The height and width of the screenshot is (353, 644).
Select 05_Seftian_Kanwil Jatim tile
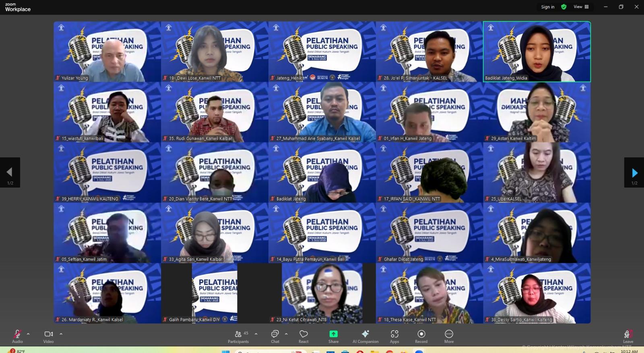pos(107,233)
